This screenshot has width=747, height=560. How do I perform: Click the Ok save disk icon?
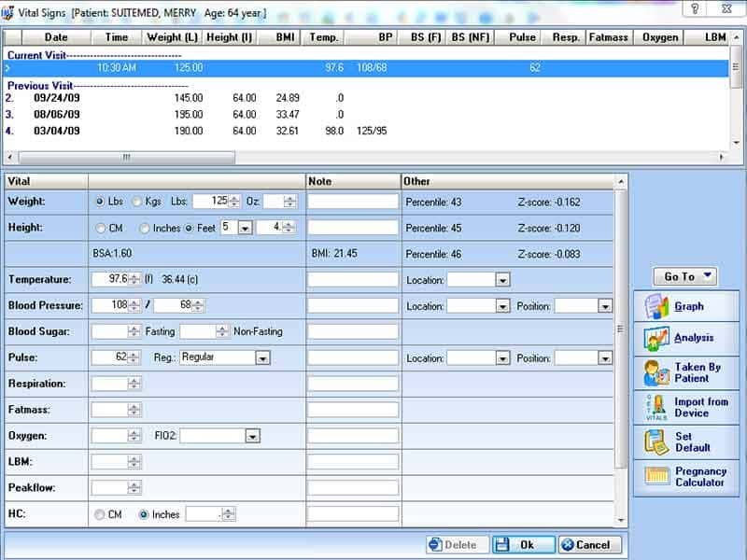502,545
